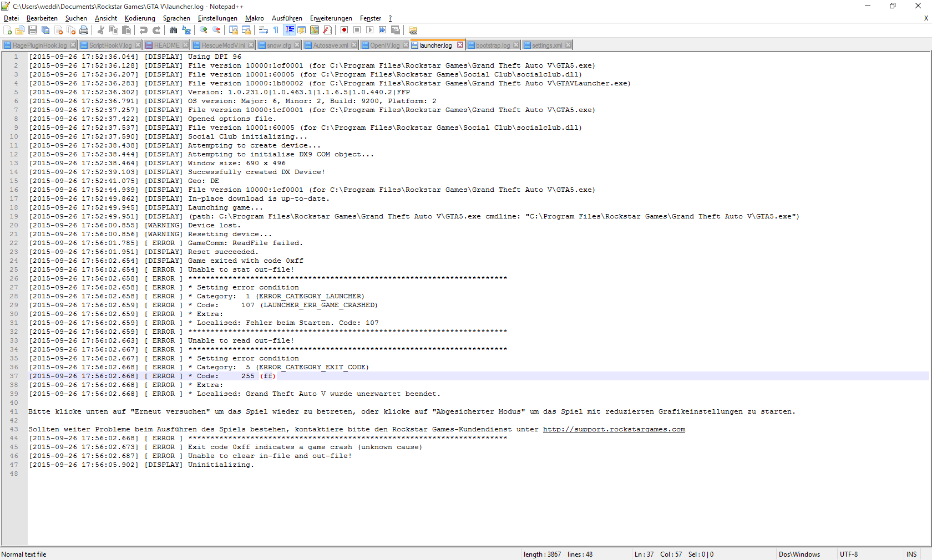Open the Datei menu
The image size is (932, 560).
(11, 18)
